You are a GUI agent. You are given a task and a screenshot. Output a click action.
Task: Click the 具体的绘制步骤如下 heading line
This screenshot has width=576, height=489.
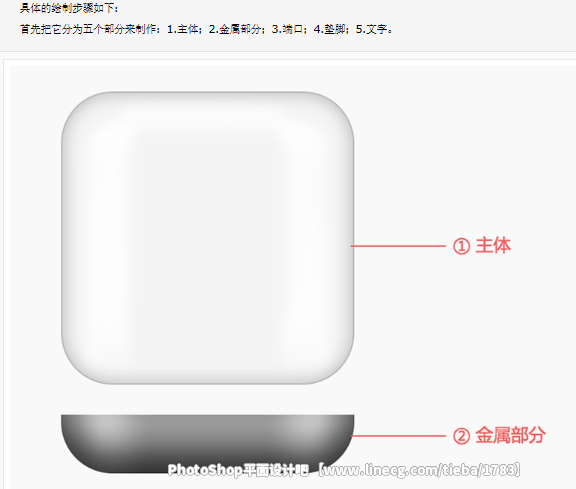(69, 8)
